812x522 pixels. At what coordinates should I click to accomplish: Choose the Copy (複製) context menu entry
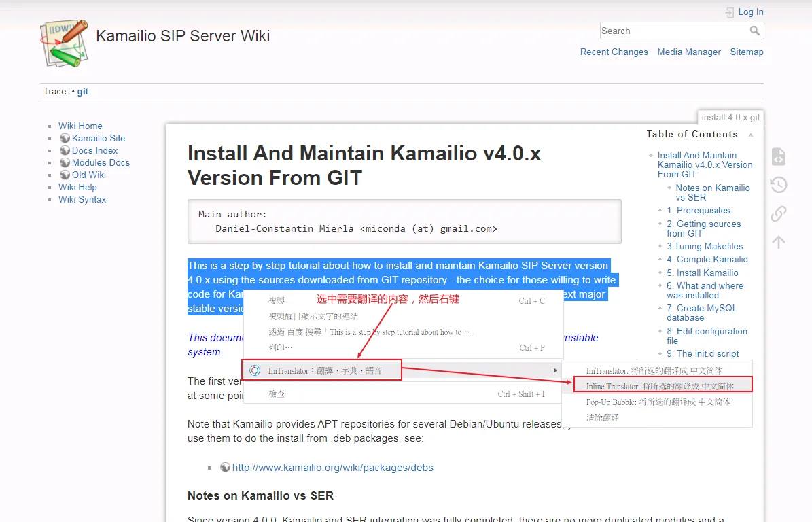point(403,300)
